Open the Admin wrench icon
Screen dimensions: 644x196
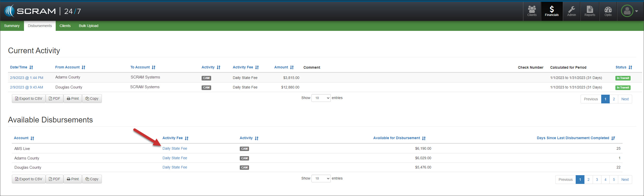pyautogui.click(x=571, y=11)
